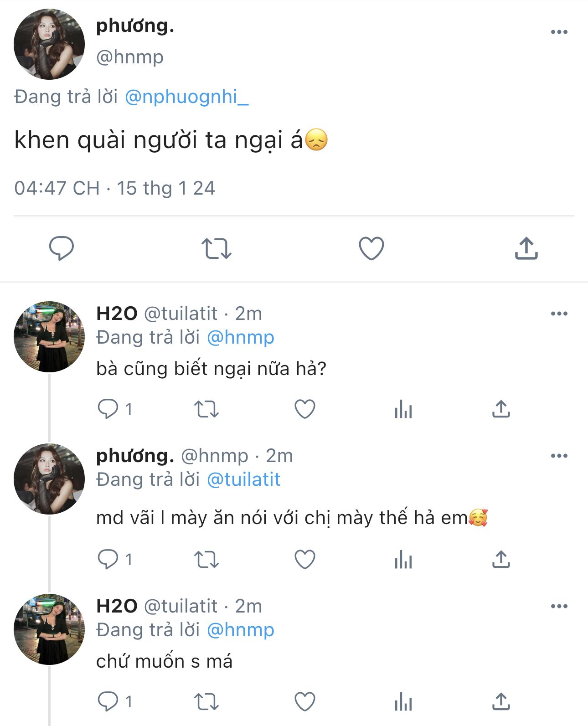The image size is (588, 726).
Task: Like the main tweet by phương.
Action: tap(371, 248)
